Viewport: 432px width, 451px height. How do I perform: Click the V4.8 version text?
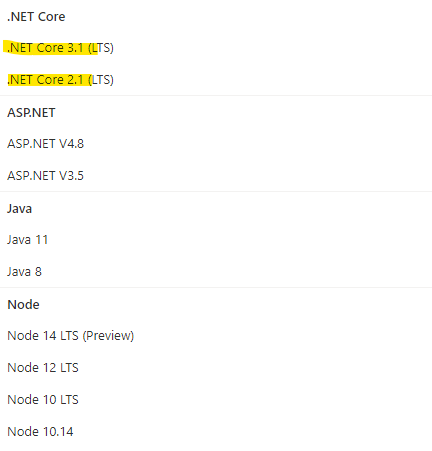(x=71, y=144)
